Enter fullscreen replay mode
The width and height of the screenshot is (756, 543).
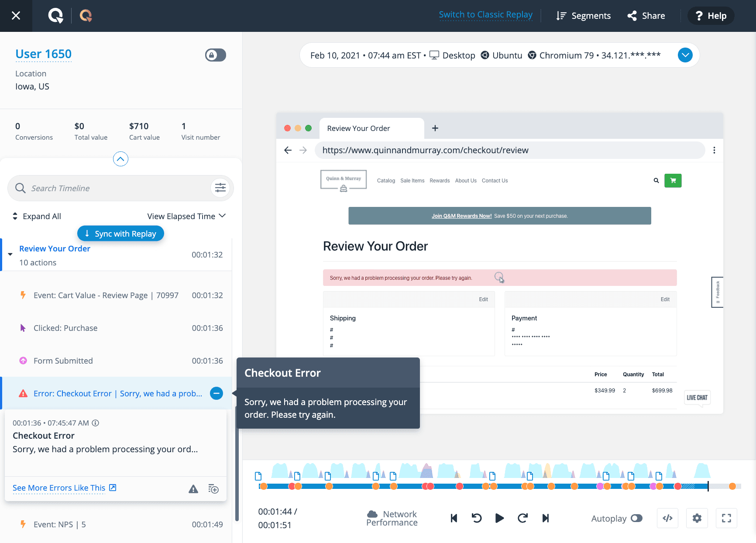tap(726, 518)
